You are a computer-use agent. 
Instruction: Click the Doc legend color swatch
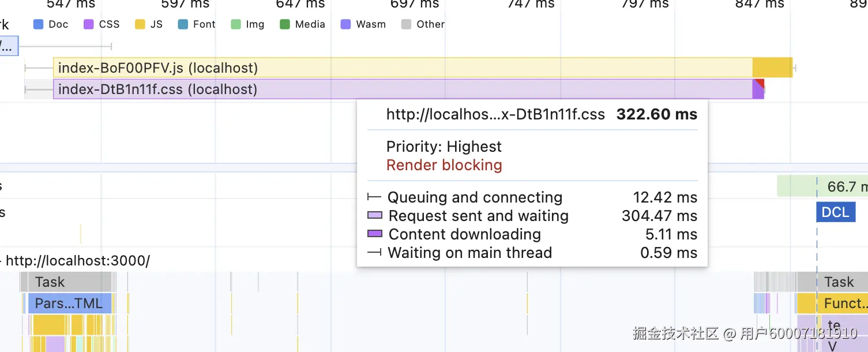click(x=39, y=24)
